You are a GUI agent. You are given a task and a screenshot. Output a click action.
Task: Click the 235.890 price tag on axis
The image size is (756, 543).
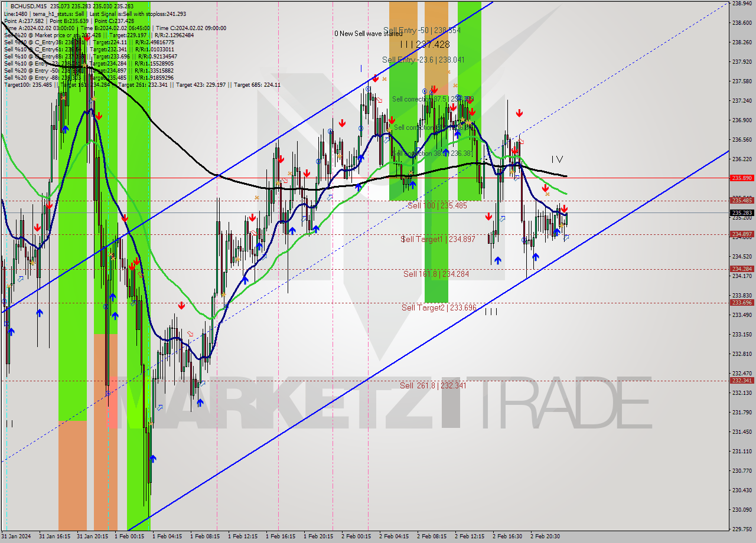(742, 178)
